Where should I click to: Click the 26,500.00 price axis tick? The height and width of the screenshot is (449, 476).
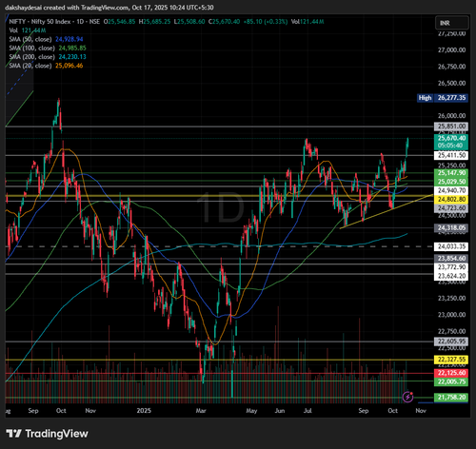pos(451,84)
